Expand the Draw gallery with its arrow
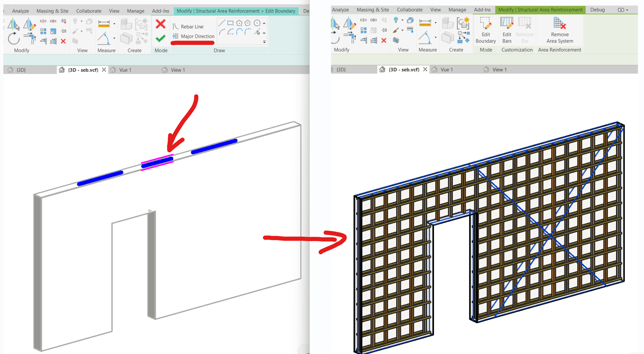The width and height of the screenshot is (644, 354). (264, 42)
